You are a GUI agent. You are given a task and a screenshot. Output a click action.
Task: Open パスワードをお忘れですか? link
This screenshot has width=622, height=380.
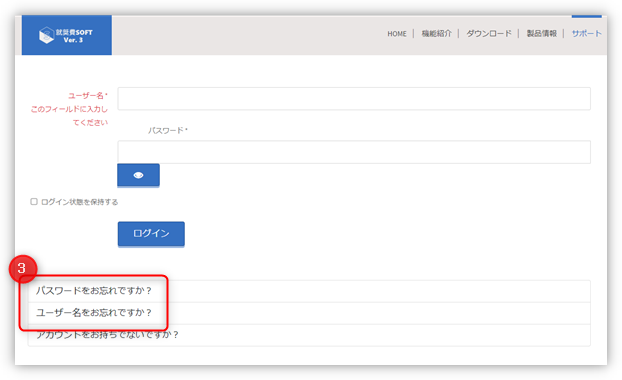click(x=94, y=291)
